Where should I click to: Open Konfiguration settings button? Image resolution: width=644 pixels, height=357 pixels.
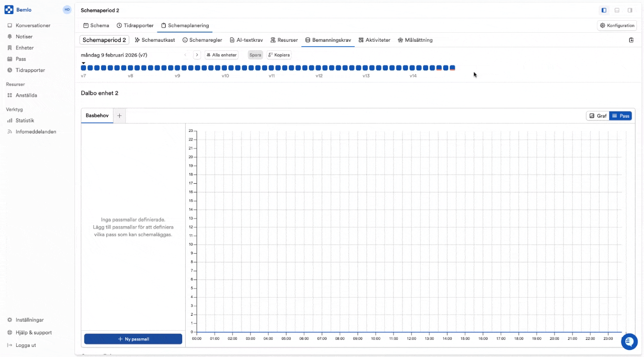point(617,25)
